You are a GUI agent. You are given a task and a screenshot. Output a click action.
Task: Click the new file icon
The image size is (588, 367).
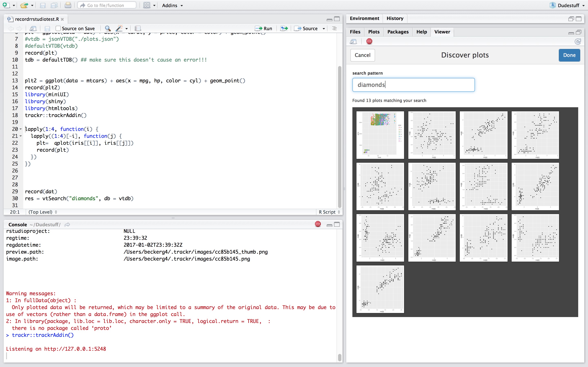click(6, 5)
